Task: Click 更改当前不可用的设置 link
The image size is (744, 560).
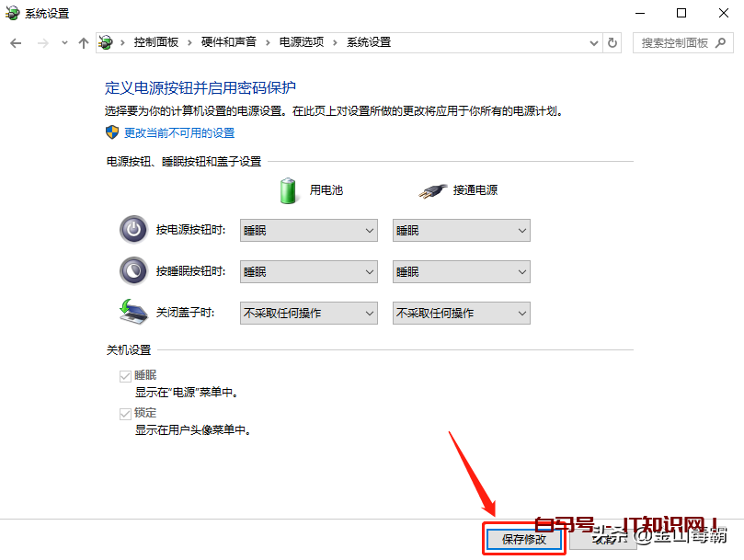Action: [179, 132]
